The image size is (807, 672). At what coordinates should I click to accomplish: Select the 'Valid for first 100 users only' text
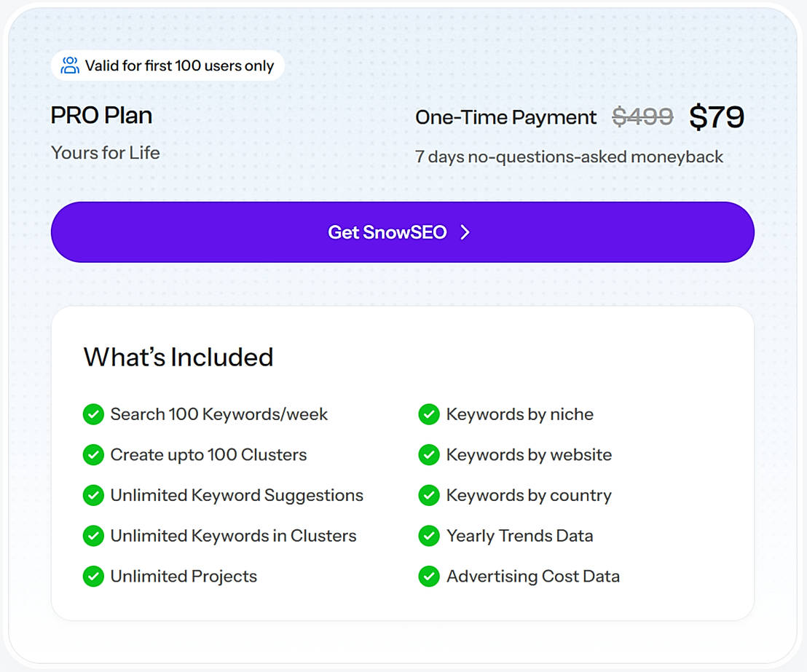(180, 66)
